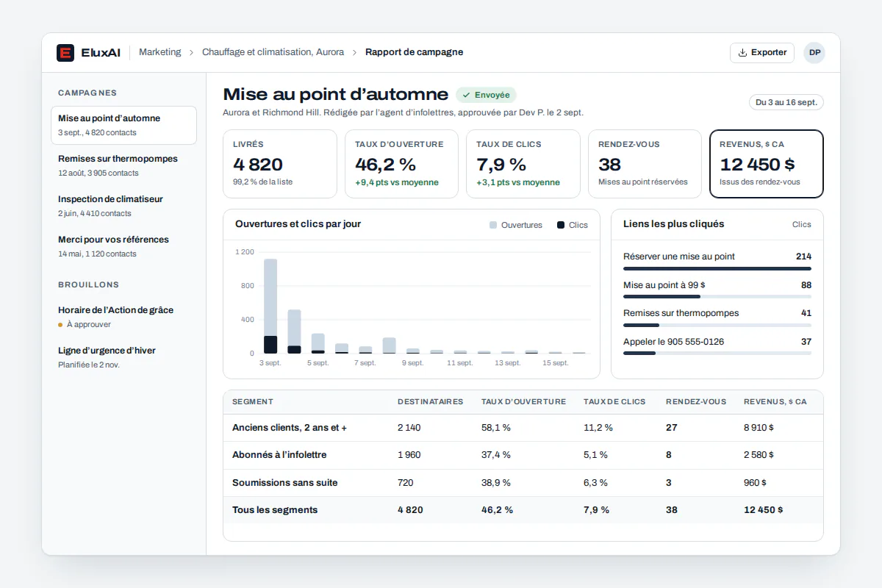
Task: Sort table by Taux de clics column header
Action: coord(614,402)
